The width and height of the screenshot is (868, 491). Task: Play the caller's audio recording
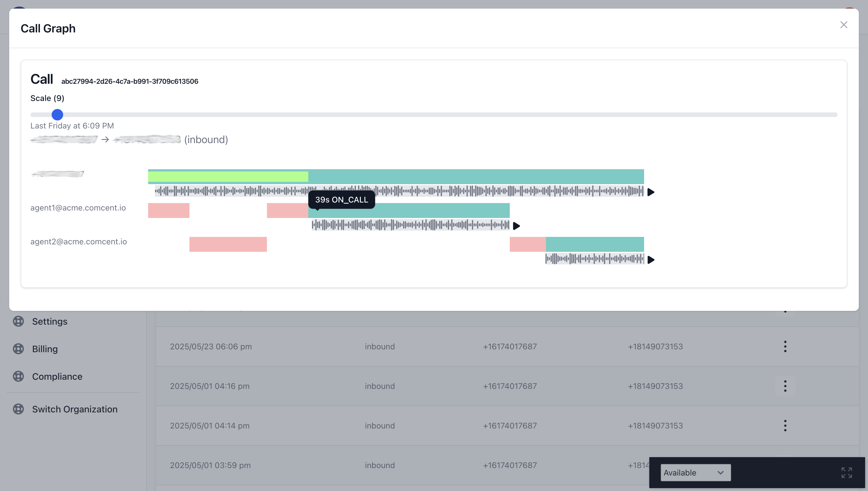click(x=651, y=192)
